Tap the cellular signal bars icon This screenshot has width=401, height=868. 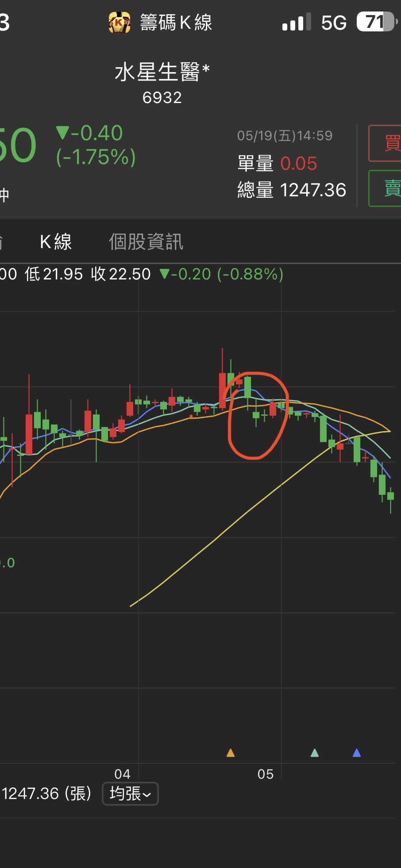tap(297, 22)
